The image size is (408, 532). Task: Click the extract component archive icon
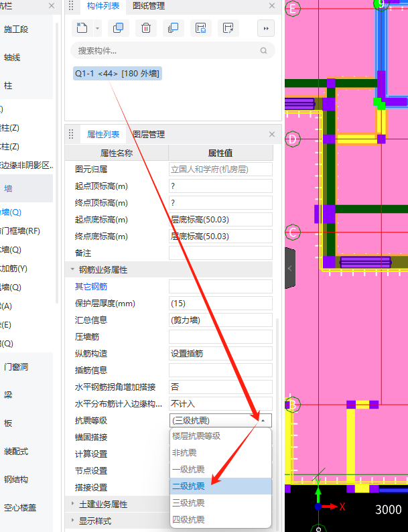click(x=228, y=28)
